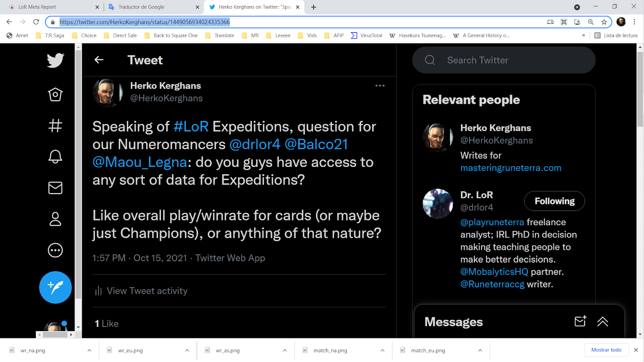Open the Back to Square One bookmark folder
The height and width of the screenshot is (362, 644).
coord(171,35)
